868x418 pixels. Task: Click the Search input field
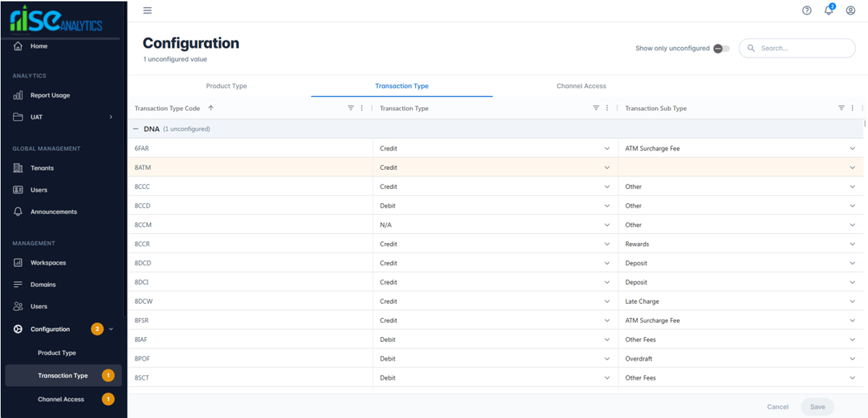(803, 48)
